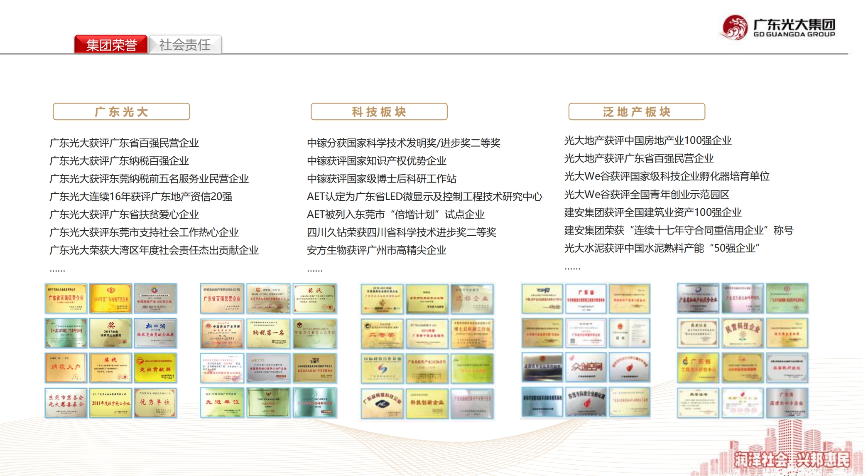The image size is (868, 476).
Task: Open the 中国房地产总评榜 plaque
Action: [x=222, y=333]
